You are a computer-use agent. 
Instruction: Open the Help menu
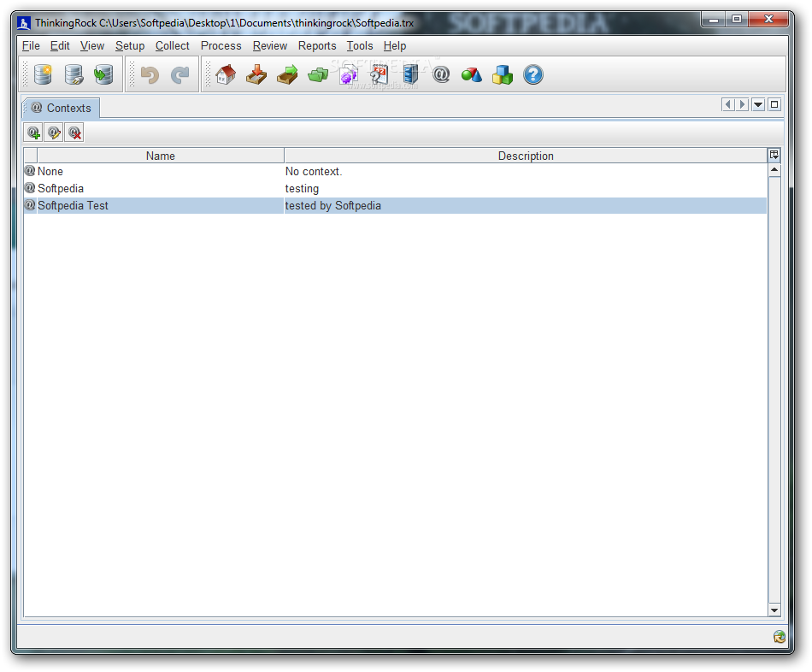[x=395, y=45]
